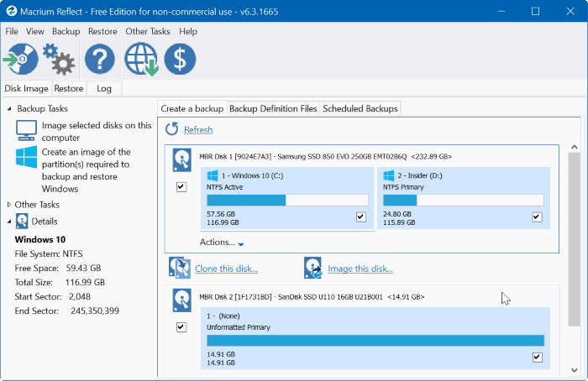Image resolution: width=588 pixels, height=381 pixels.
Task: Open the Actions dropdown for Disk 1
Action: [x=222, y=243]
